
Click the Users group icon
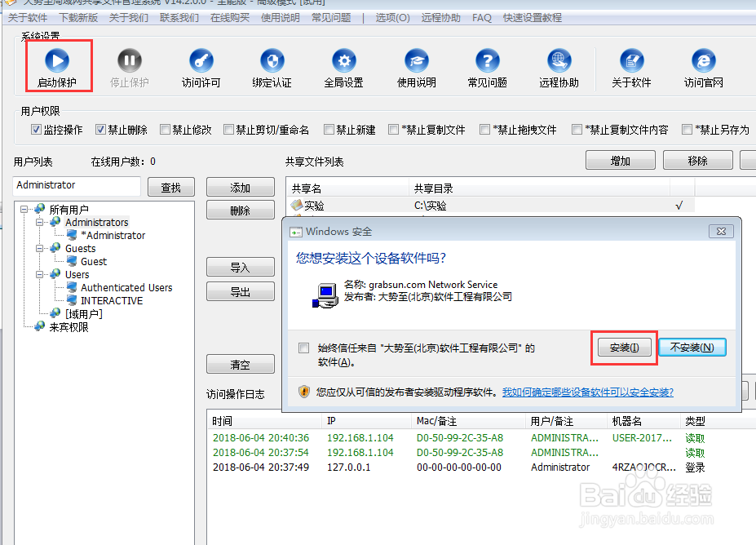coord(55,274)
